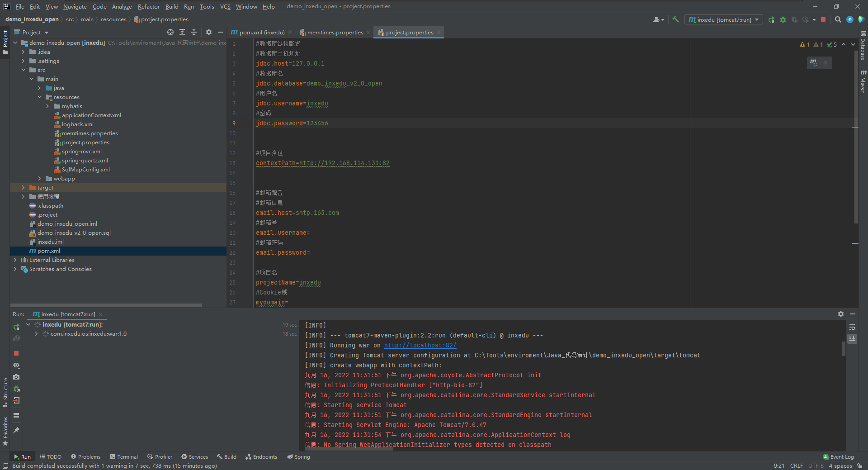Start debugging with the bug icon
868x470 pixels.
tap(783, 19)
